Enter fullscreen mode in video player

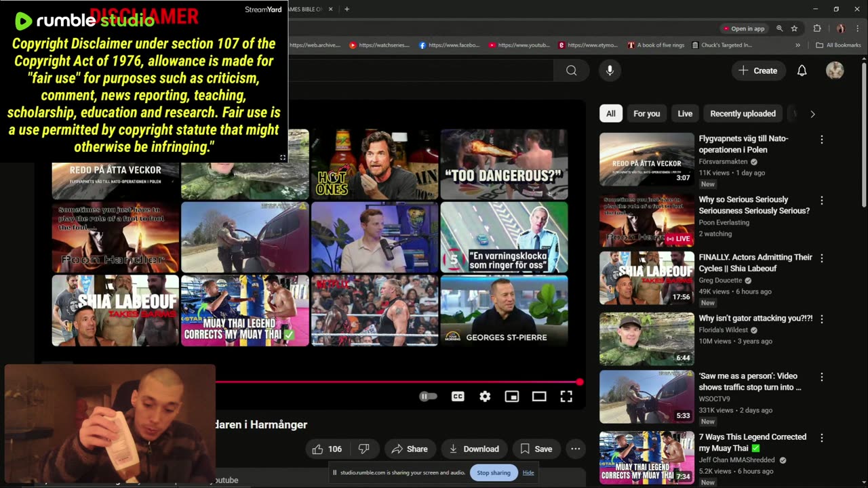pos(566,396)
